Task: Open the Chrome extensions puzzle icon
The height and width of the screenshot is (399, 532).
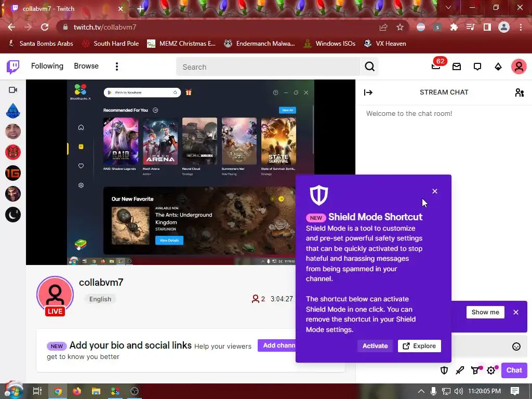Action: (x=454, y=27)
